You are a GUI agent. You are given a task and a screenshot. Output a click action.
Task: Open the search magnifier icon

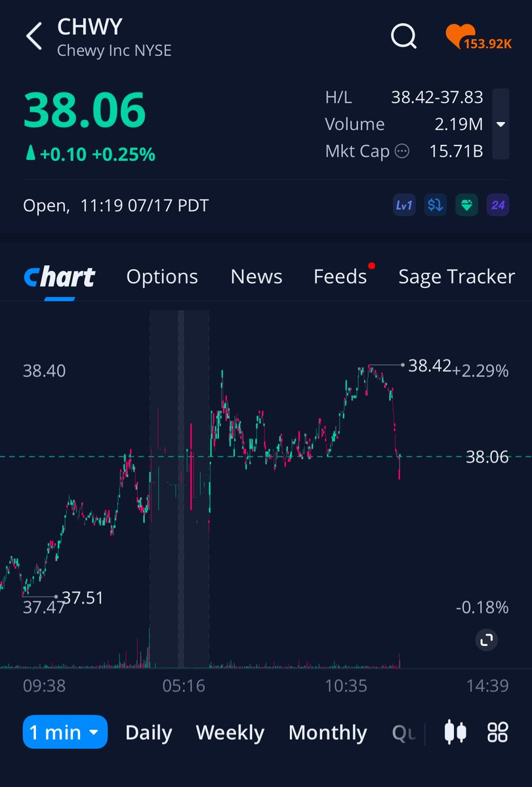point(404,35)
